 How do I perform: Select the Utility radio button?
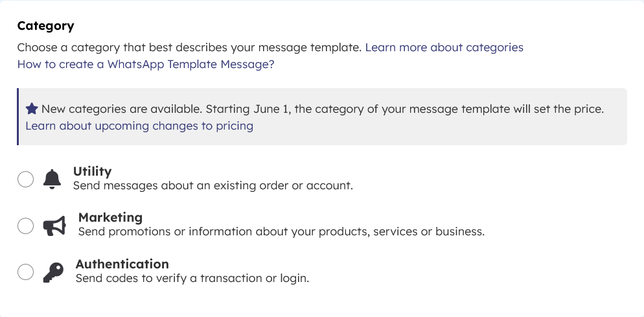tap(25, 180)
